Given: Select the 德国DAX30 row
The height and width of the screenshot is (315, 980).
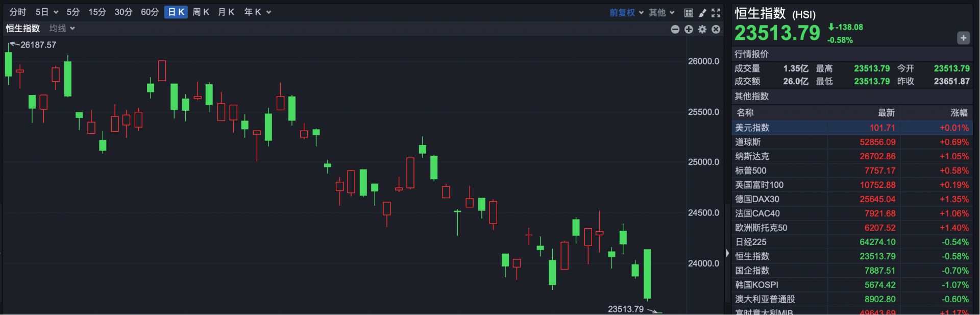Looking at the screenshot, I should [852, 199].
